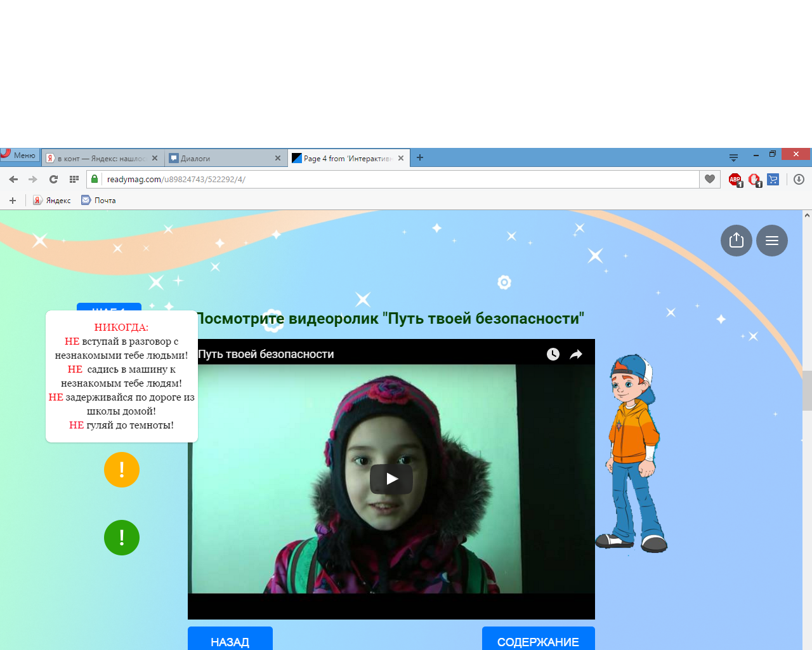Open a new browser tab

420,157
